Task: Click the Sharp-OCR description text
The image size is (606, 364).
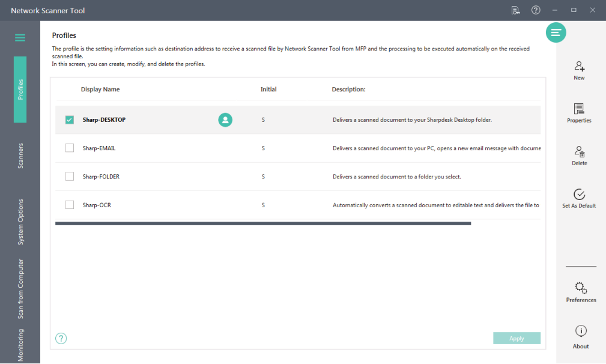Action: point(436,205)
